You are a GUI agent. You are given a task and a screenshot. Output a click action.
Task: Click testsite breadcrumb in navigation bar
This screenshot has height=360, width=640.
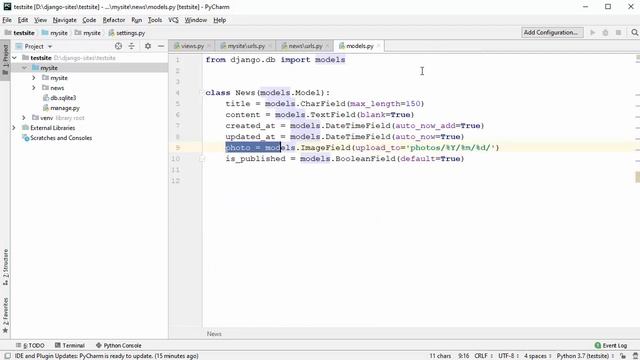click(x=20, y=33)
